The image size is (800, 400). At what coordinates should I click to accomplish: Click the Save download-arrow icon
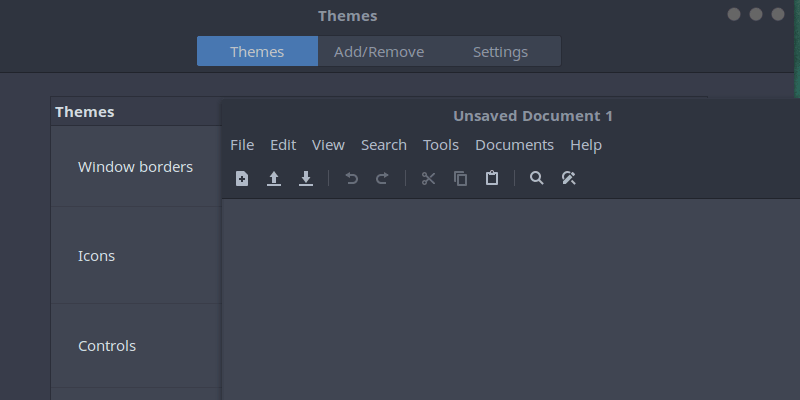tap(306, 179)
